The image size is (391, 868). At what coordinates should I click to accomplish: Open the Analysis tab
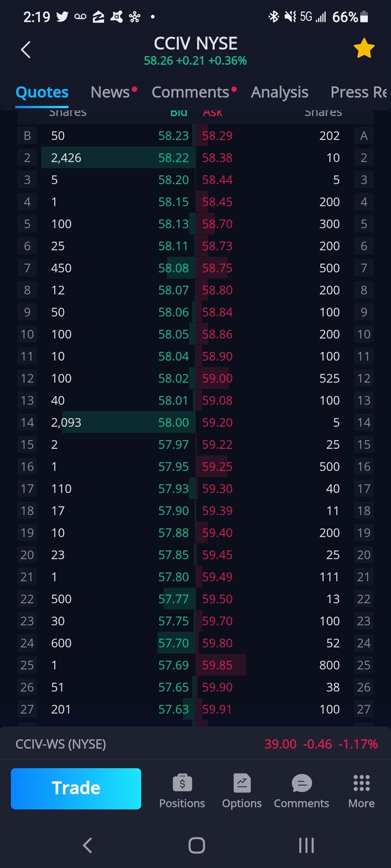(279, 92)
